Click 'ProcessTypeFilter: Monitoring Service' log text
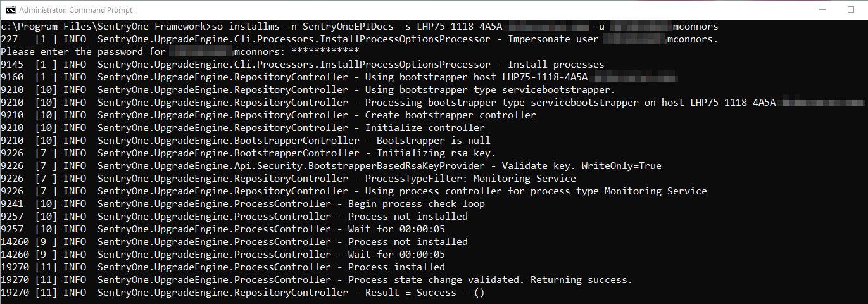This screenshot has height=304, width=868. pos(470,179)
